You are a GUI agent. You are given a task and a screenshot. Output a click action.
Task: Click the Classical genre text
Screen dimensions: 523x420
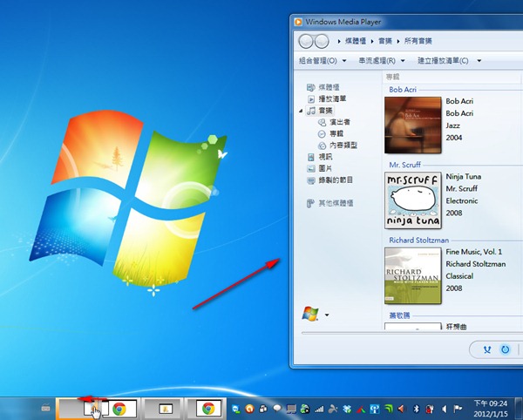(x=459, y=276)
